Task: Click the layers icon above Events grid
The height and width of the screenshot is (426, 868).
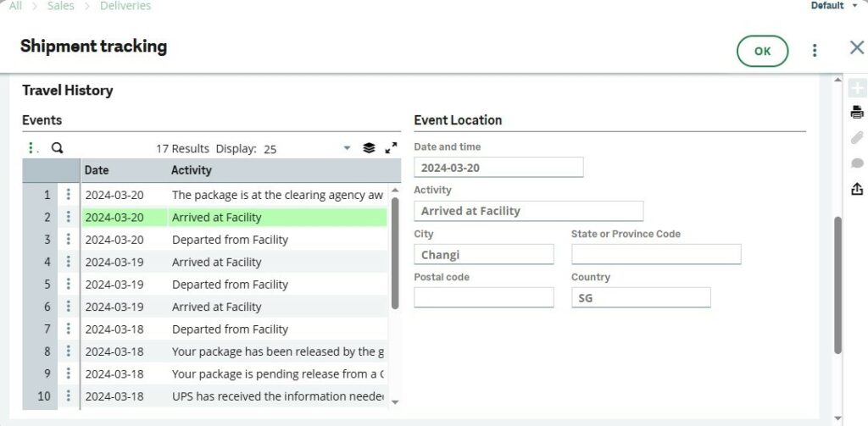Action: point(369,148)
